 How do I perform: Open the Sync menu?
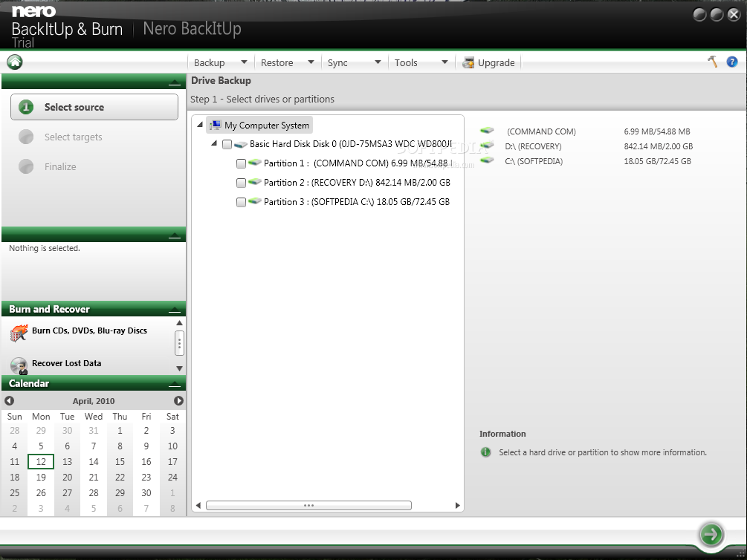337,63
